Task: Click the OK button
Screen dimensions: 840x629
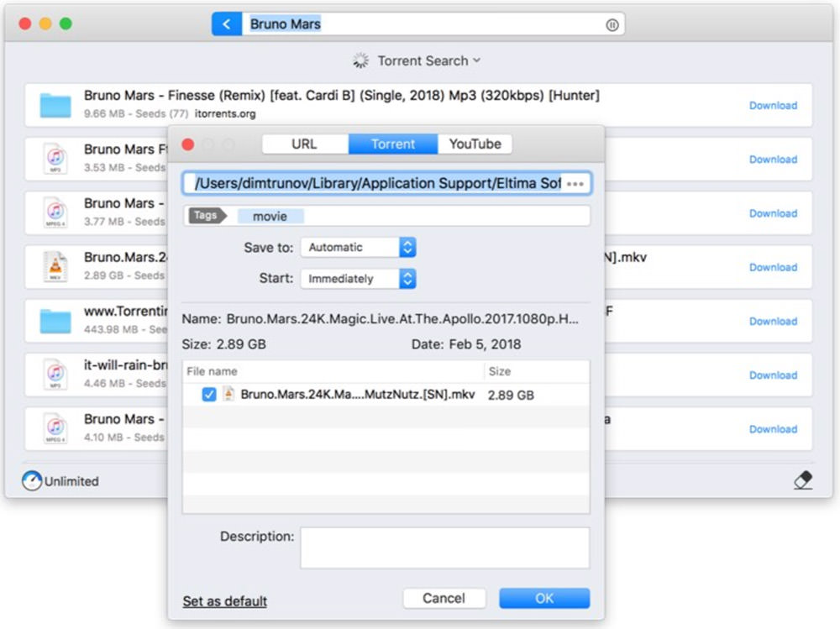Action: click(x=544, y=598)
